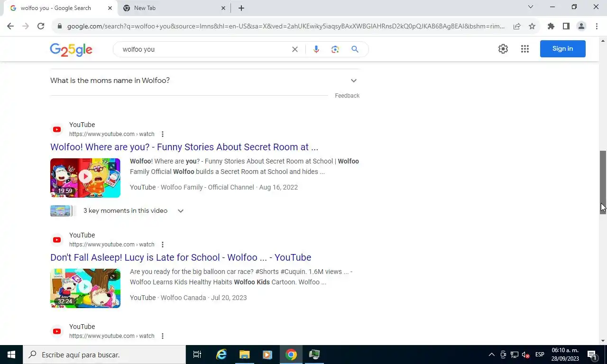
Task: Click the page vertical scrollbar thumb
Action: coord(603,182)
